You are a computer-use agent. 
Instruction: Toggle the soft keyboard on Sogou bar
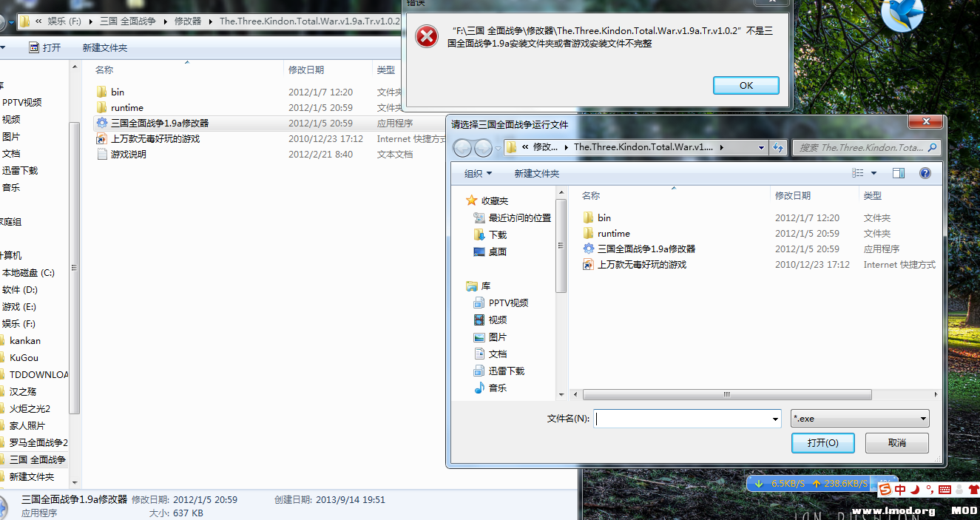pos(944,490)
